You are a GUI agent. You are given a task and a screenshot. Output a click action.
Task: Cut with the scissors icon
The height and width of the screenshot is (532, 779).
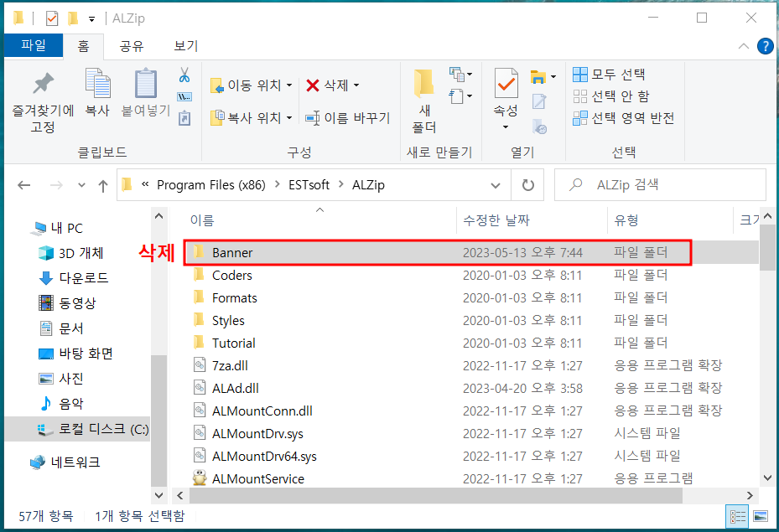coord(184,75)
